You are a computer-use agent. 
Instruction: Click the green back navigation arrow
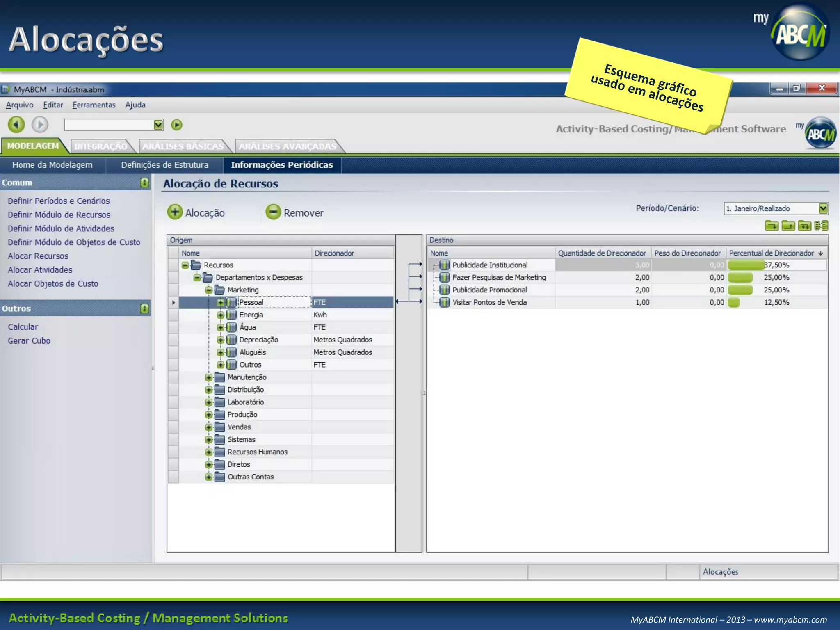click(16, 125)
